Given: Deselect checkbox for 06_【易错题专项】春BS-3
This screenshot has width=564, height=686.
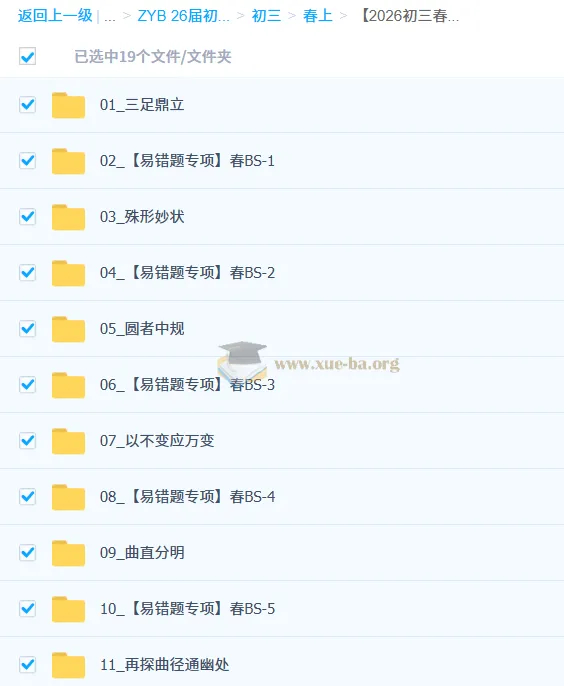Looking at the screenshot, I should point(28,385).
